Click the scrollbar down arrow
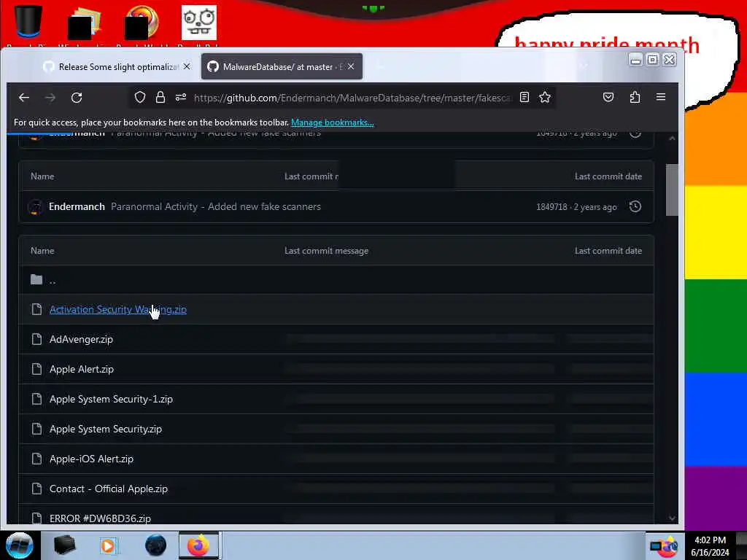Image resolution: width=747 pixels, height=560 pixels. click(672, 518)
